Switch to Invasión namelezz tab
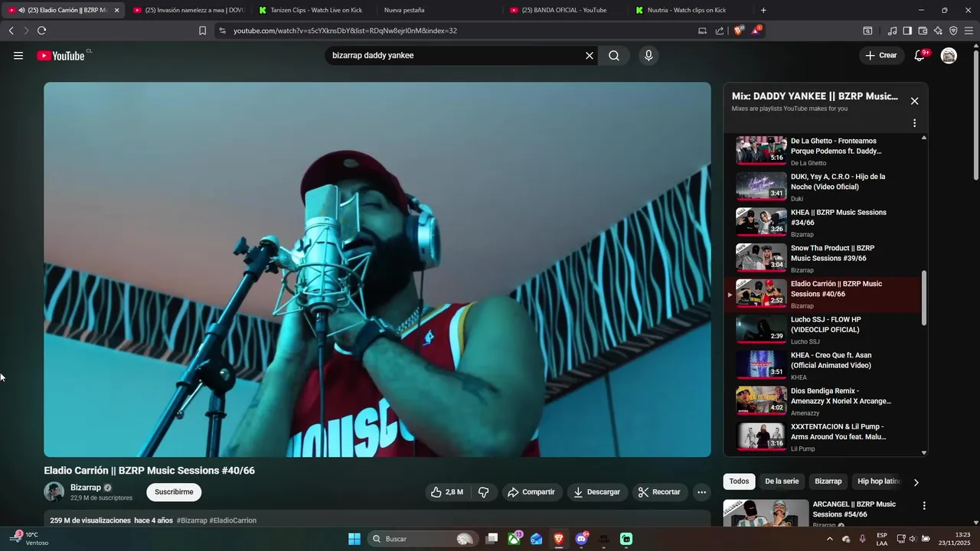Viewport: 980px width, 551px height. pos(188,10)
